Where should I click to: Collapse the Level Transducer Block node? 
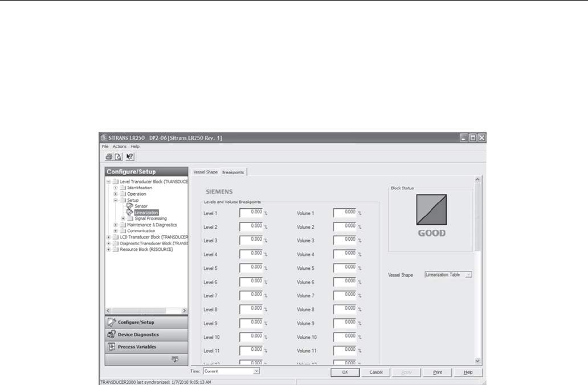[108, 181]
